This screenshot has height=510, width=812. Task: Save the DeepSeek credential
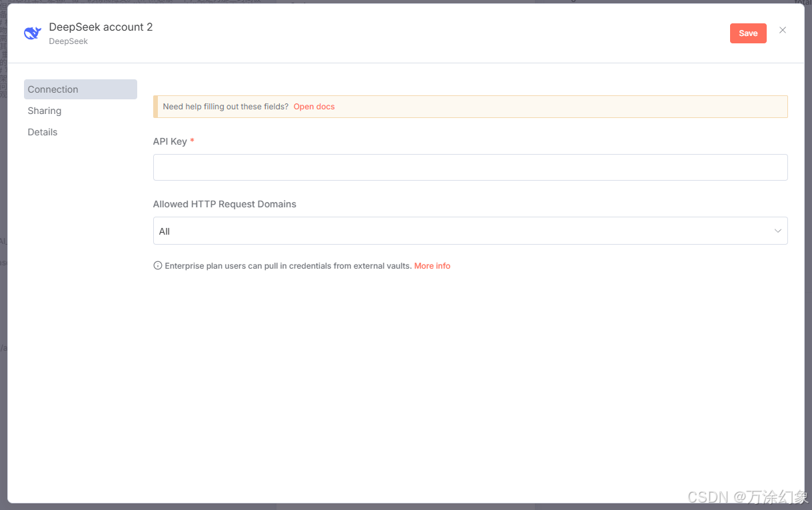tap(748, 33)
